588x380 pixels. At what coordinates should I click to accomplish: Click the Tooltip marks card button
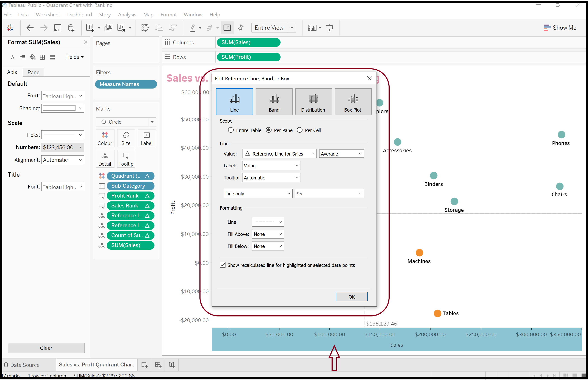pos(126,159)
